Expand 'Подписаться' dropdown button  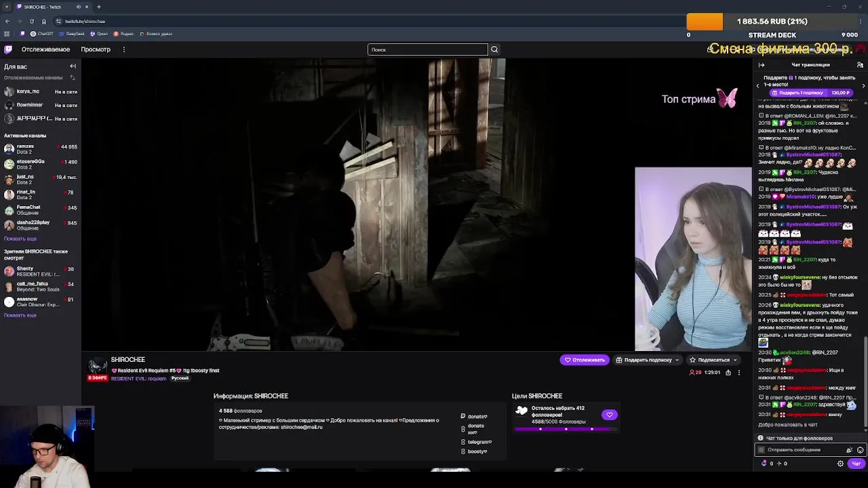tap(713, 360)
